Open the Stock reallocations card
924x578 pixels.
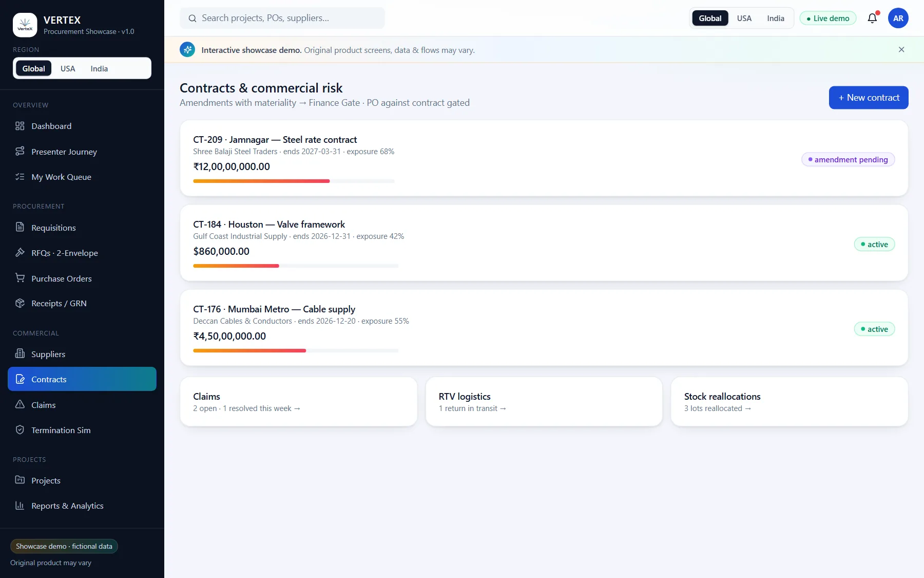[x=789, y=402]
